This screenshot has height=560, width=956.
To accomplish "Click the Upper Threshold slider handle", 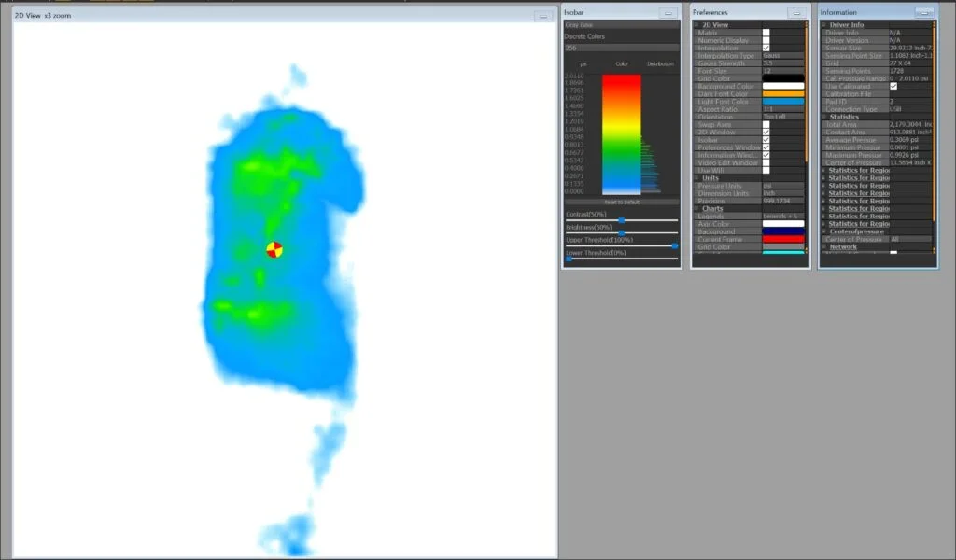I will coord(674,245).
